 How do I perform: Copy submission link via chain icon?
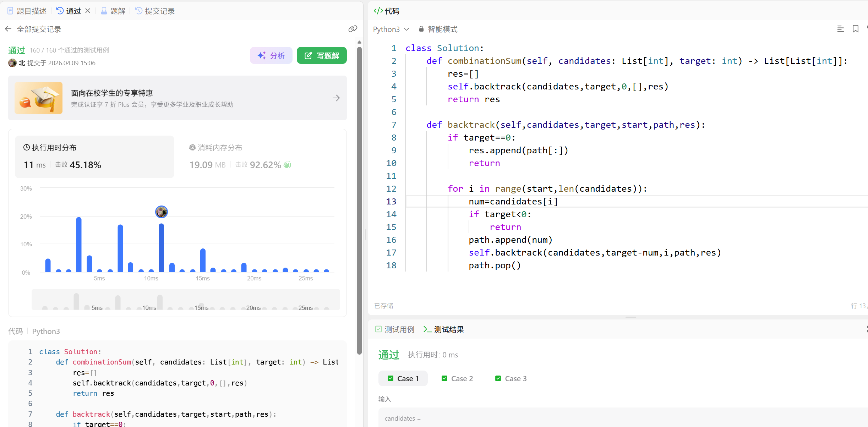353,29
